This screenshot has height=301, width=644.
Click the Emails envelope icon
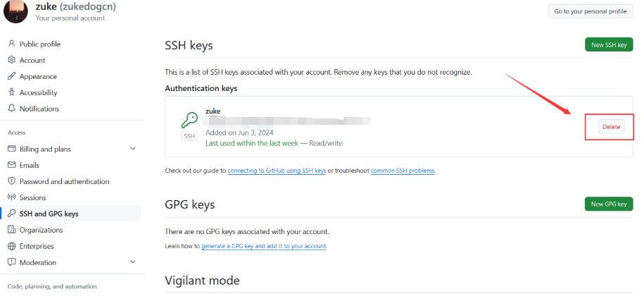point(11,165)
